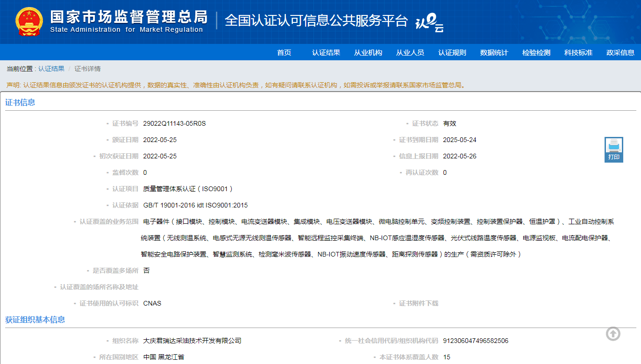
Task: Click the 全国认证认可信息公共服务平台 heading
Action: (x=316, y=21)
